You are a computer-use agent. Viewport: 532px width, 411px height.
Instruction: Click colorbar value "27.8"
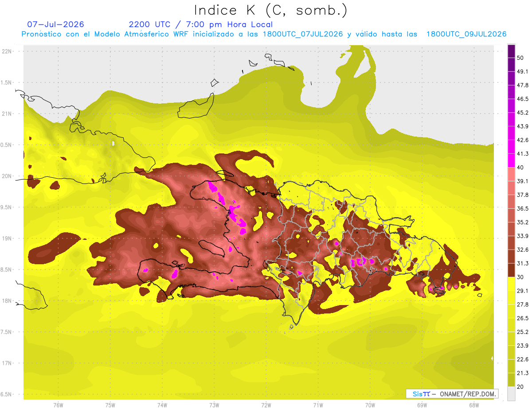(522, 305)
